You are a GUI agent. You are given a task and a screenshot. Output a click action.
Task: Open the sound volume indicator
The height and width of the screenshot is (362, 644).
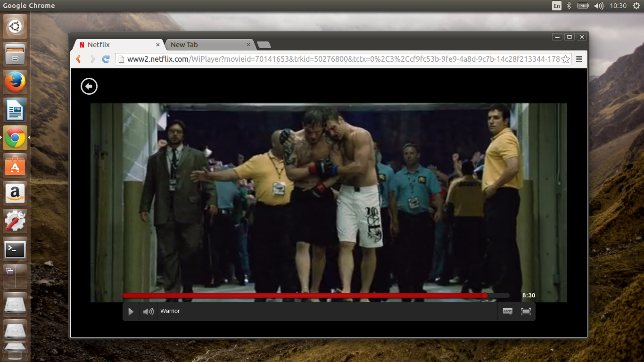click(599, 6)
